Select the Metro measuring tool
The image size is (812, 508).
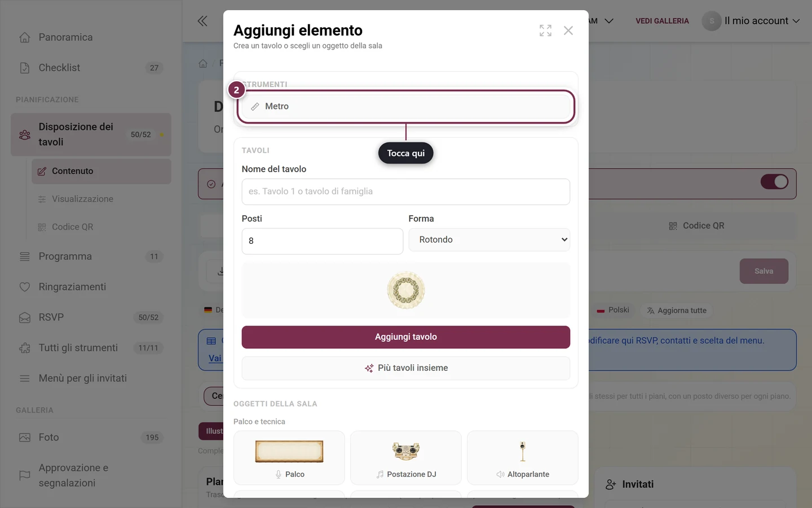405,106
